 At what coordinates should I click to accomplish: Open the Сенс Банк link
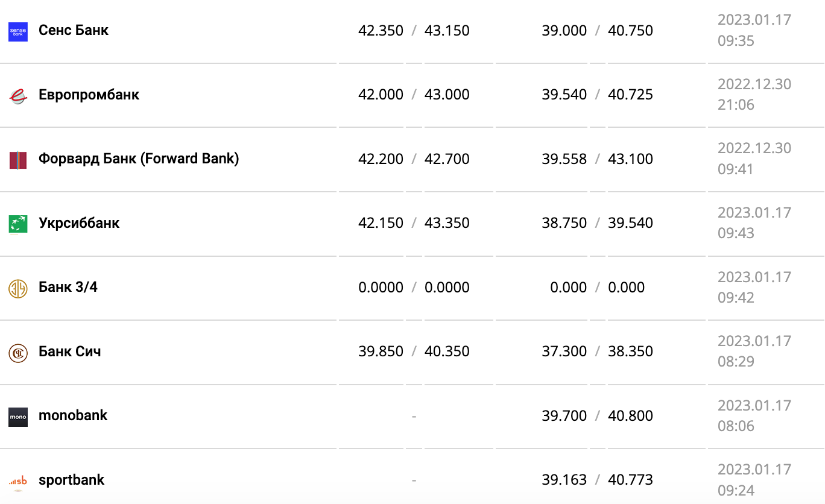74,30
